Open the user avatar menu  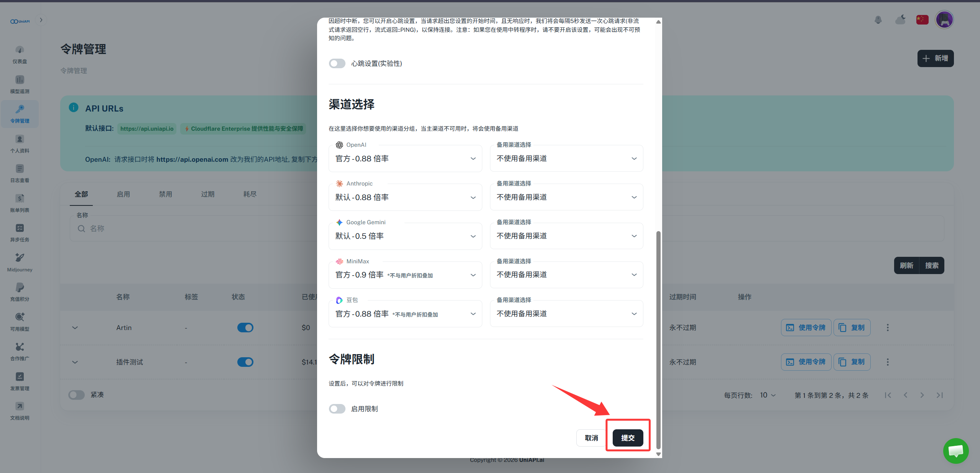point(944,20)
